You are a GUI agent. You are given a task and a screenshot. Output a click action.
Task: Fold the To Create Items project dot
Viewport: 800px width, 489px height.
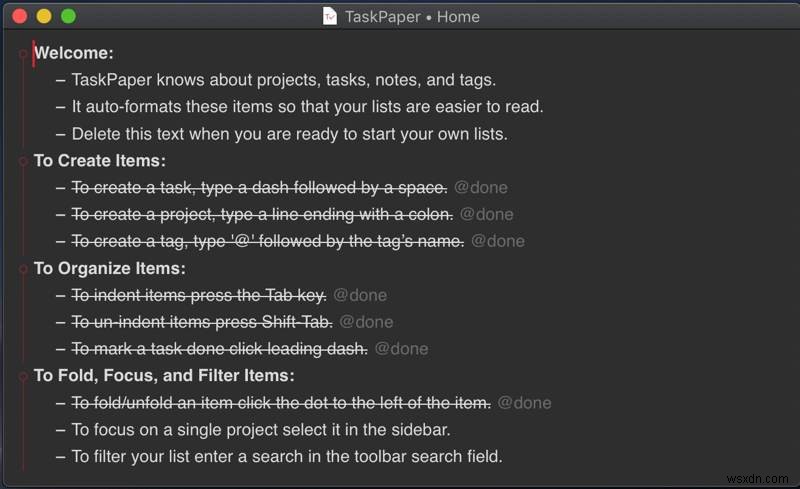click(x=23, y=161)
